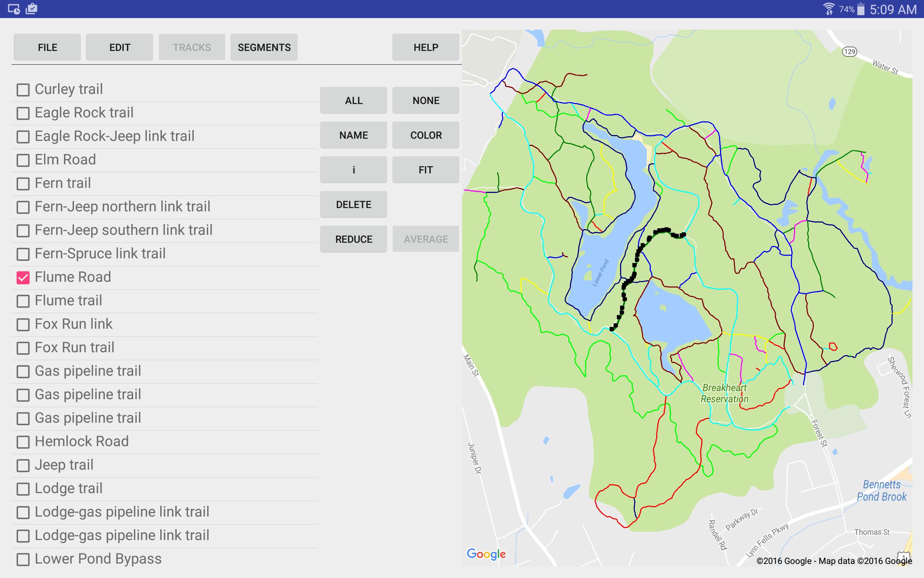Check the Fox Run trail checkbox
The width and height of the screenshot is (924, 578).
23,348
